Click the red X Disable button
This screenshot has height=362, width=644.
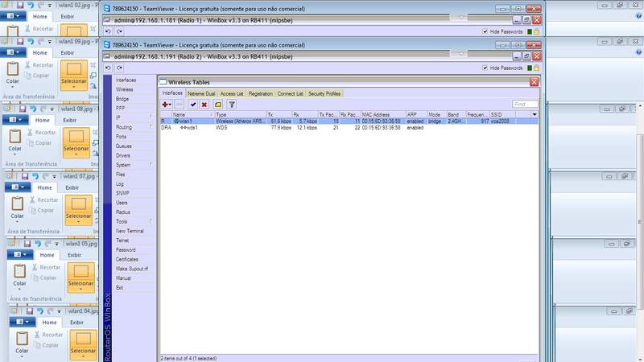pos(204,105)
